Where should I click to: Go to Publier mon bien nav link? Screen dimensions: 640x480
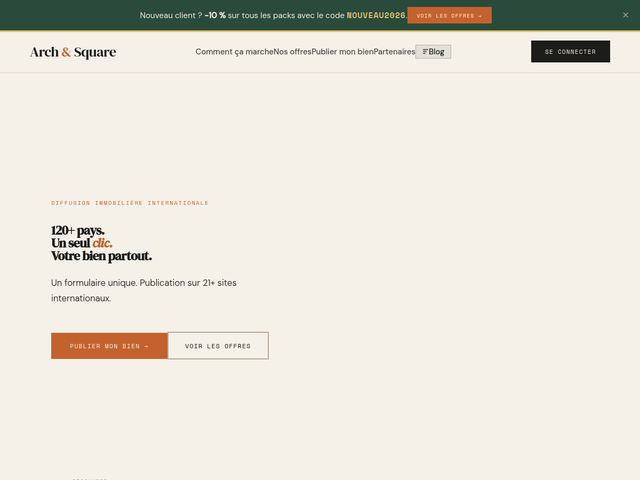(x=342, y=52)
